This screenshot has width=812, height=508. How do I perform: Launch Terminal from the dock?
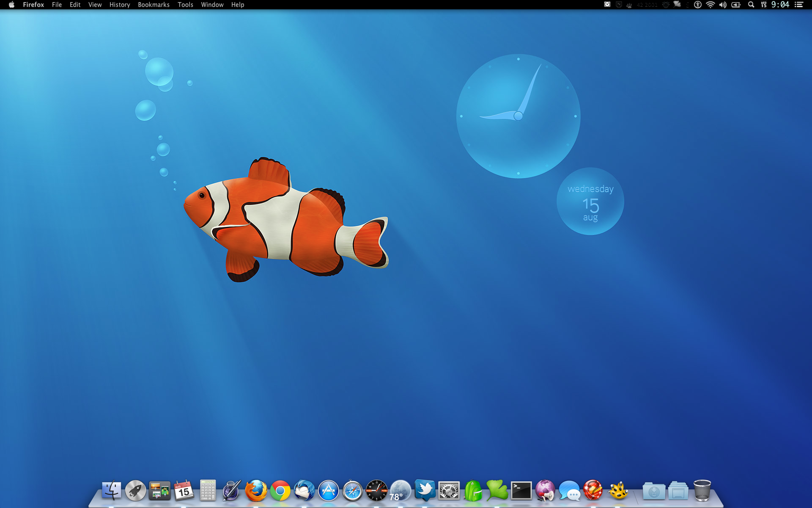click(521, 491)
